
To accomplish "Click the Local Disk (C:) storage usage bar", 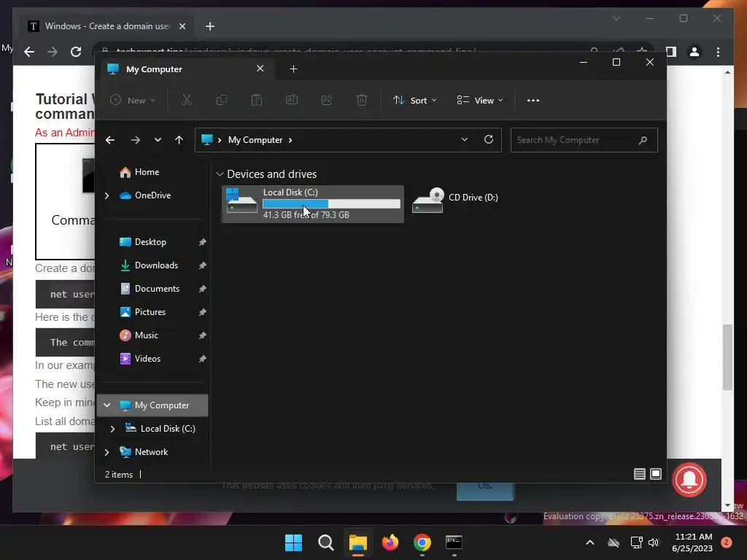I will (332, 204).
